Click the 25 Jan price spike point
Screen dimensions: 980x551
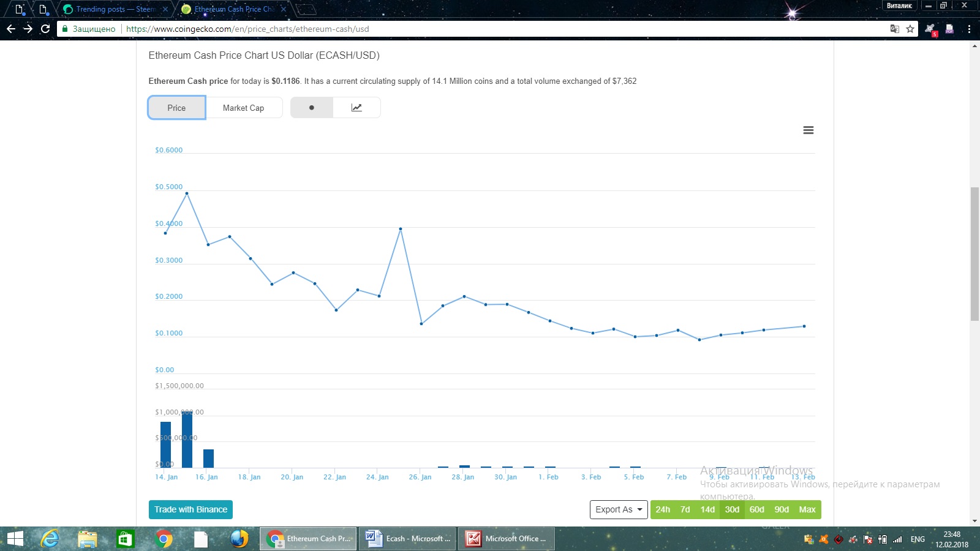401,229
